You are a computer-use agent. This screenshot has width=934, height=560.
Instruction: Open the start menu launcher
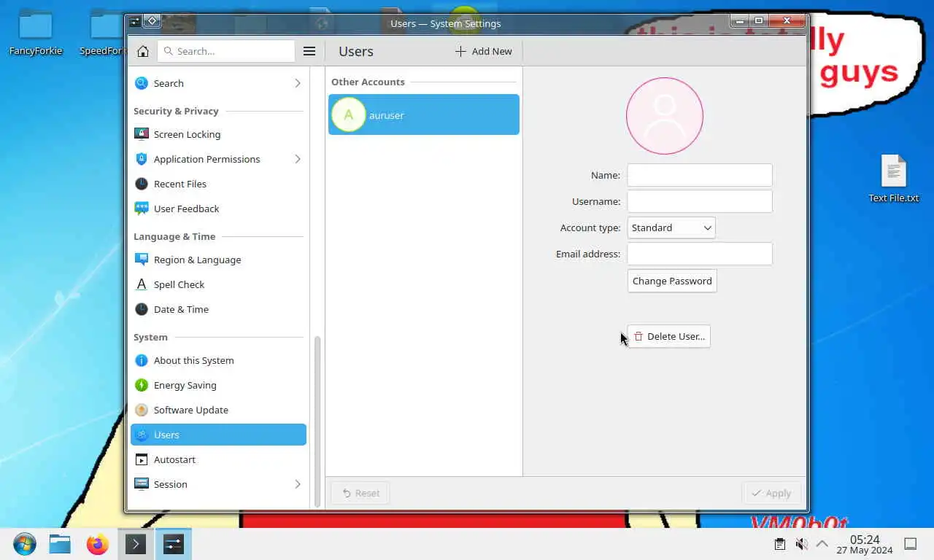pyautogui.click(x=25, y=544)
